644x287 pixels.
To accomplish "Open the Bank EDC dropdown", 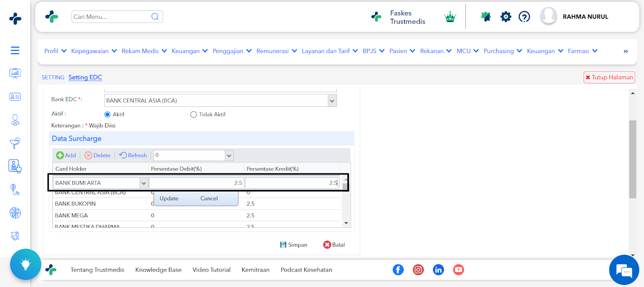I will point(332,101).
